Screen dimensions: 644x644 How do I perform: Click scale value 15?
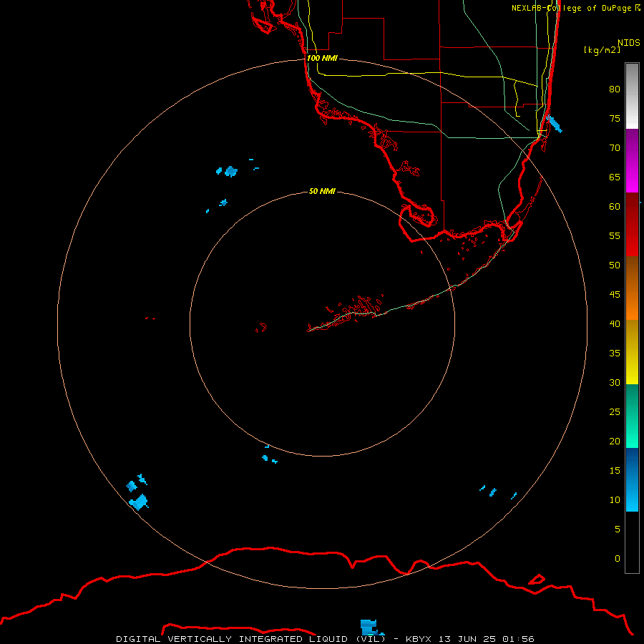615,470
